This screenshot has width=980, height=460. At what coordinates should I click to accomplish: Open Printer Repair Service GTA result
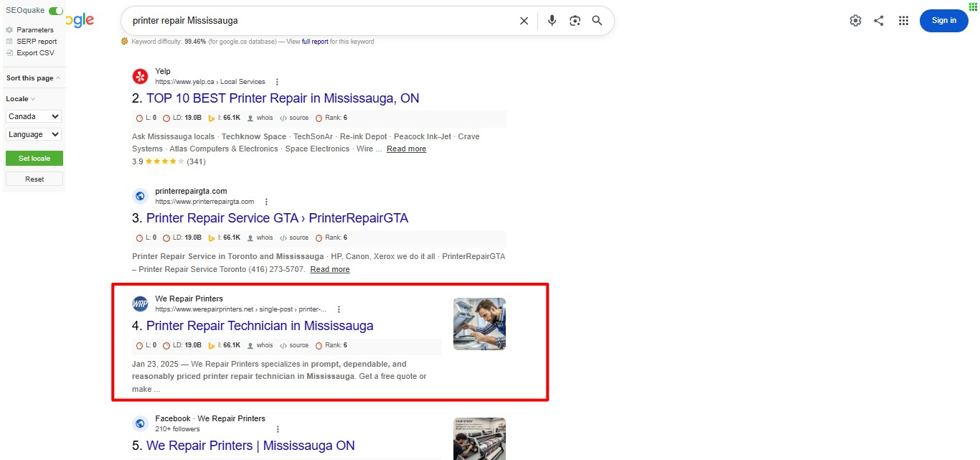click(x=277, y=218)
